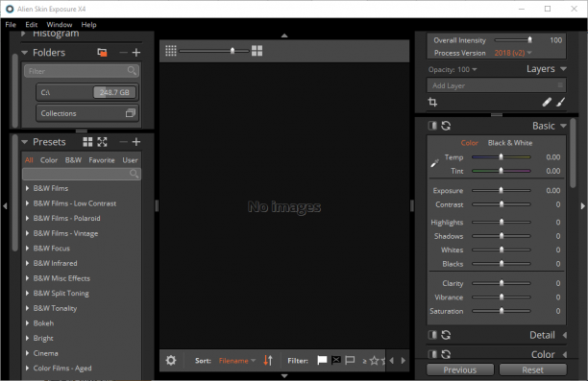Viewport: 588px width, 381px height.
Task: Click the large thumbnails grid icon
Action: pyautogui.click(x=257, y=51)
